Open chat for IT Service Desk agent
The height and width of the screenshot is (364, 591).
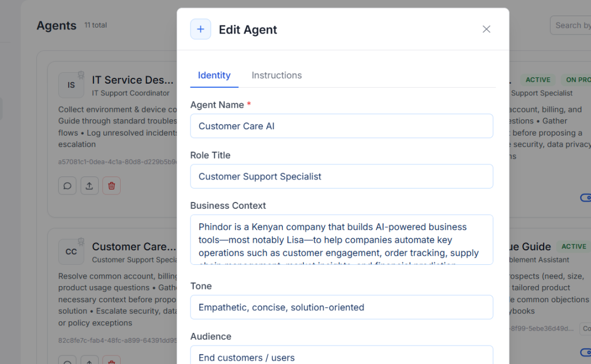point(68,186)
